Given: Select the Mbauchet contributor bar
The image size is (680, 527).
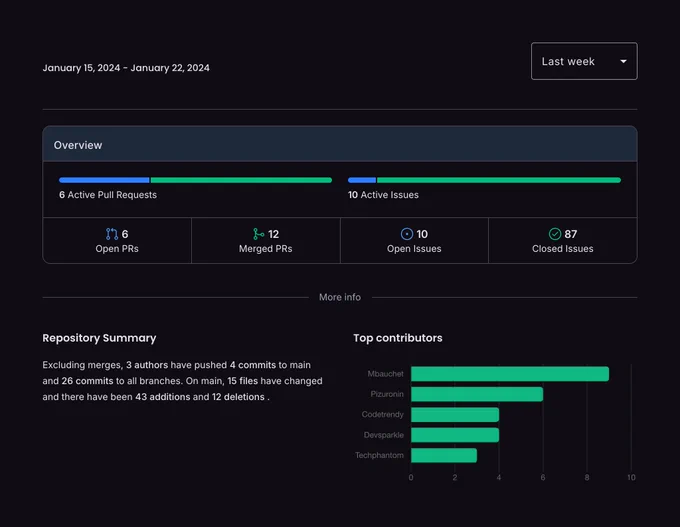Looking at the screenshot, I should (510, 374).
